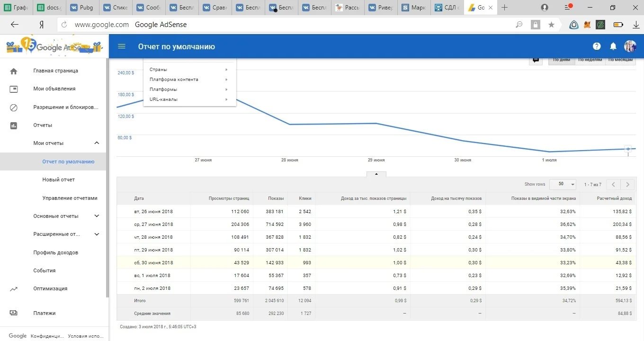Open Отчет по умолчанию sidebar item

point(68,162)
